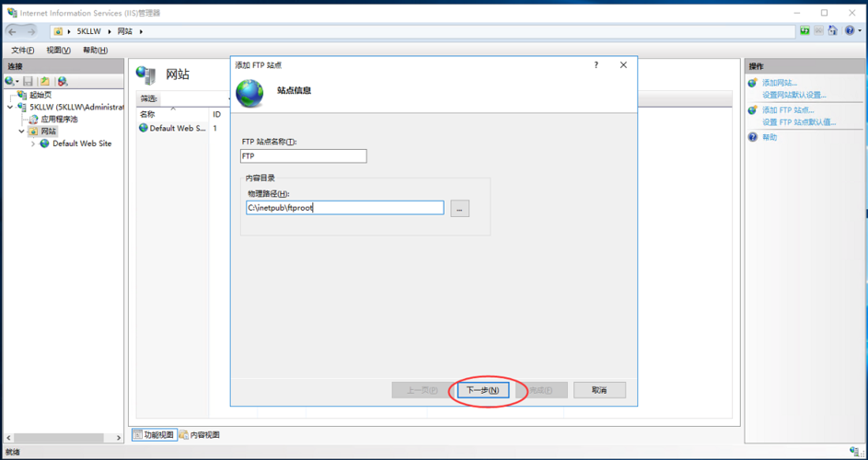Viewport: 868px width, 460px height.
Task: Click the Forward navigation arrow
Action: (31, 31)
